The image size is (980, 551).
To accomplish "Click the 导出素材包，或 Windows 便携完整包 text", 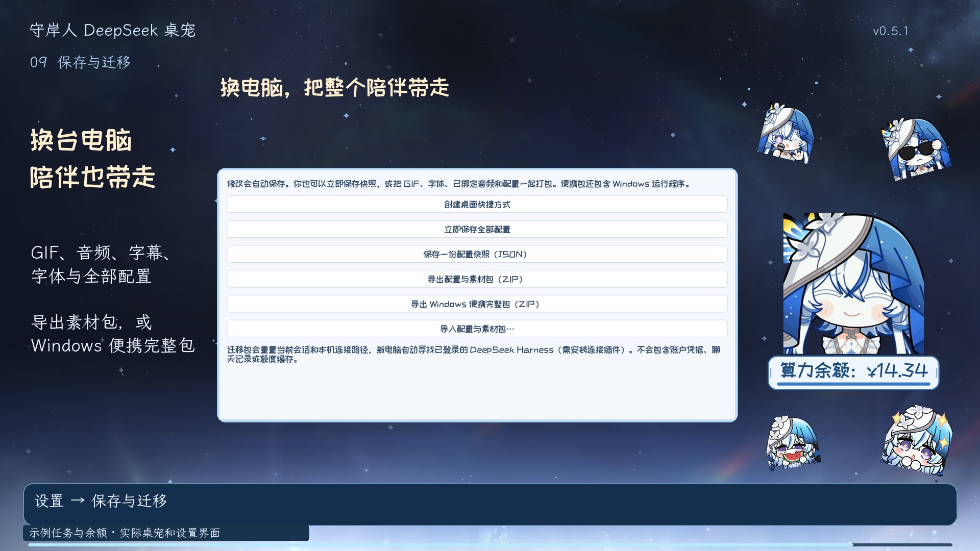I will (113, 334).
